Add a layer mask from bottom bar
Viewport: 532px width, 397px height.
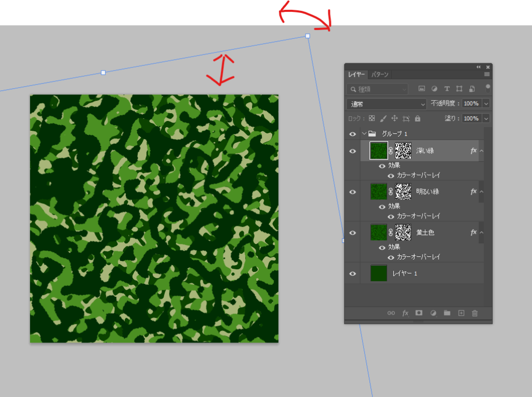(x=419, y=313)
